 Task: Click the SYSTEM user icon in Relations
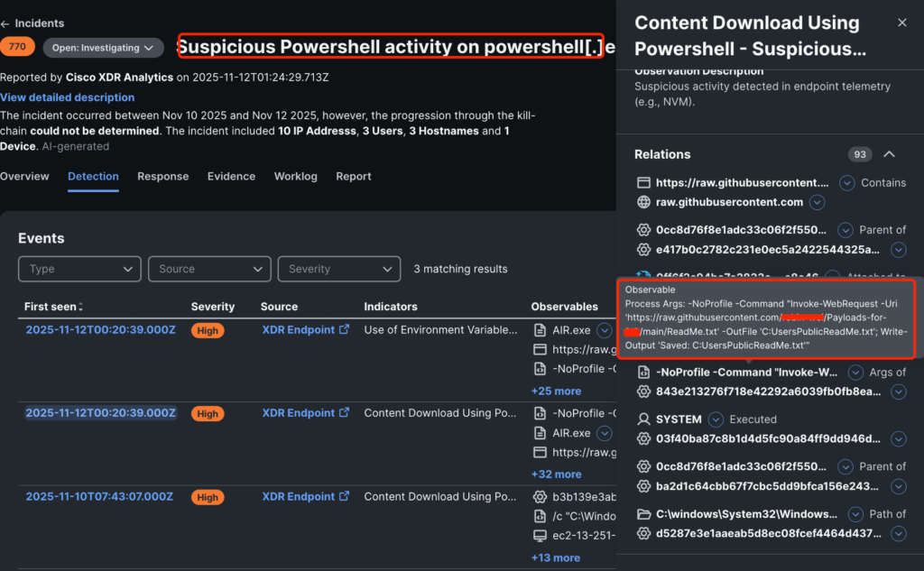(643, 419)
